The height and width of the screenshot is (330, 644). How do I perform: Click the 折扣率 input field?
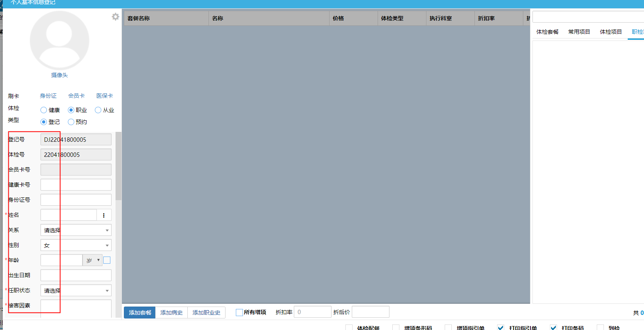(312, 312)
